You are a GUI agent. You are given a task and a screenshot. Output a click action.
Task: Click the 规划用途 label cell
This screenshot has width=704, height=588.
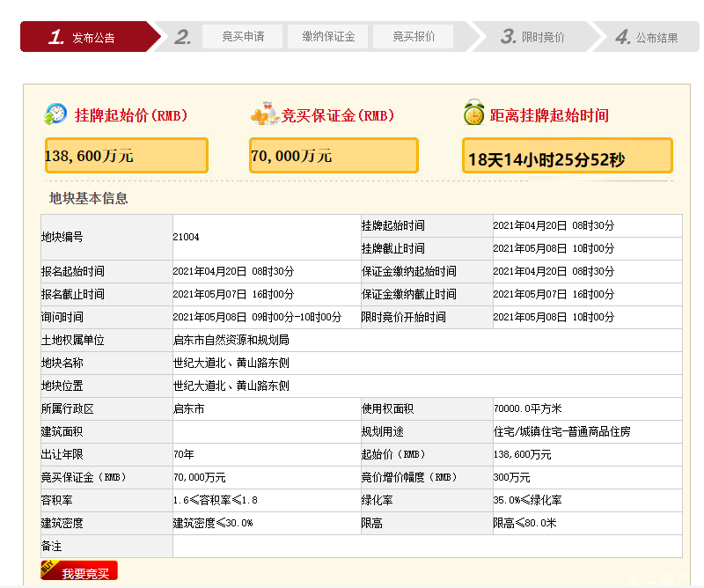coord(427,431)
